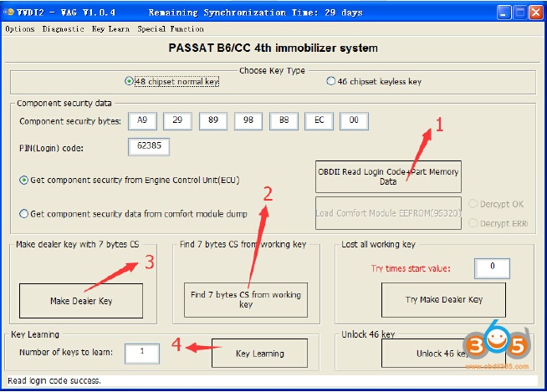The image size is (547, 392).
Task: Click the 'PASSAT B6/CC 4th immobilizer system' heading
Action: pos(273,48)
